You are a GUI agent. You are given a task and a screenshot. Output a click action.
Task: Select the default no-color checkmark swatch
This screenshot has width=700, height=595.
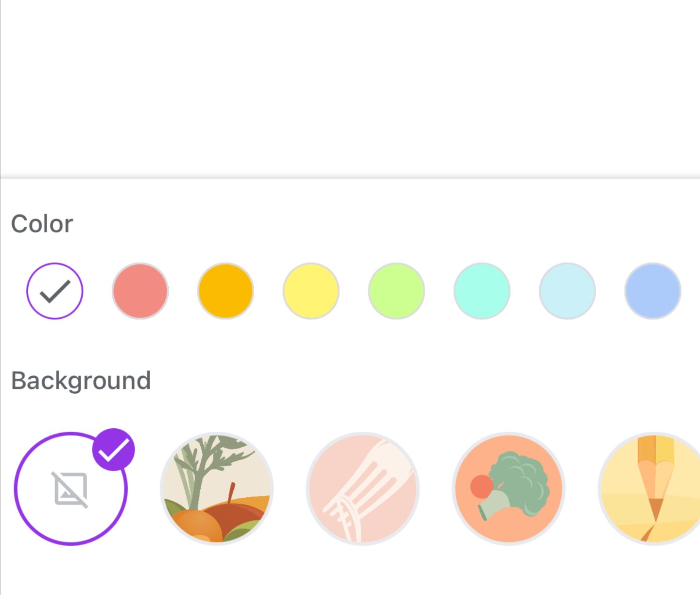(x=55, y=291)
